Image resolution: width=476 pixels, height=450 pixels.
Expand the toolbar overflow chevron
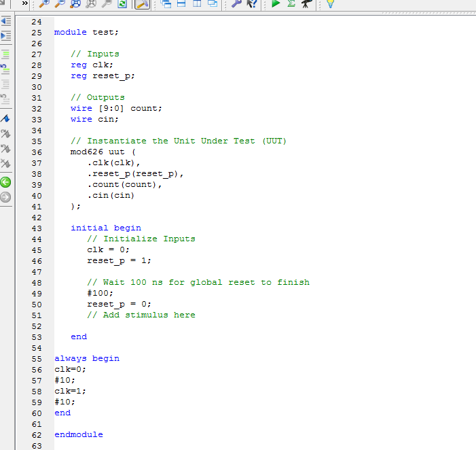(25, 3)
